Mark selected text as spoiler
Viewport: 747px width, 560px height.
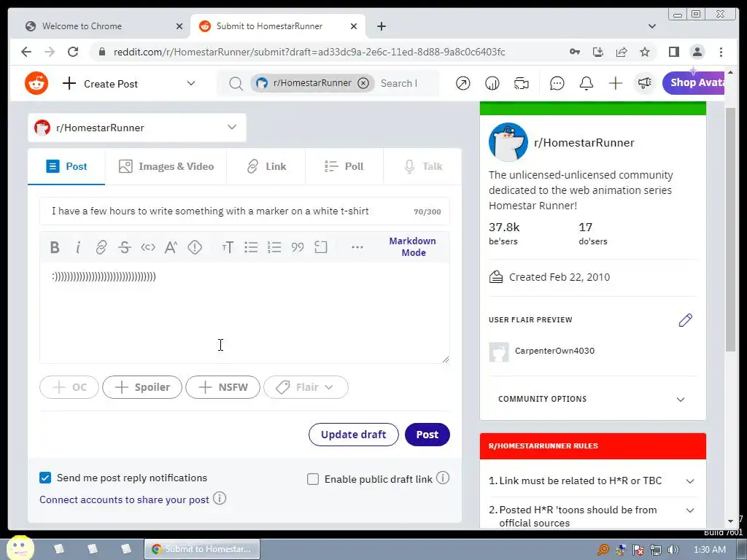(x=194, y=247)
